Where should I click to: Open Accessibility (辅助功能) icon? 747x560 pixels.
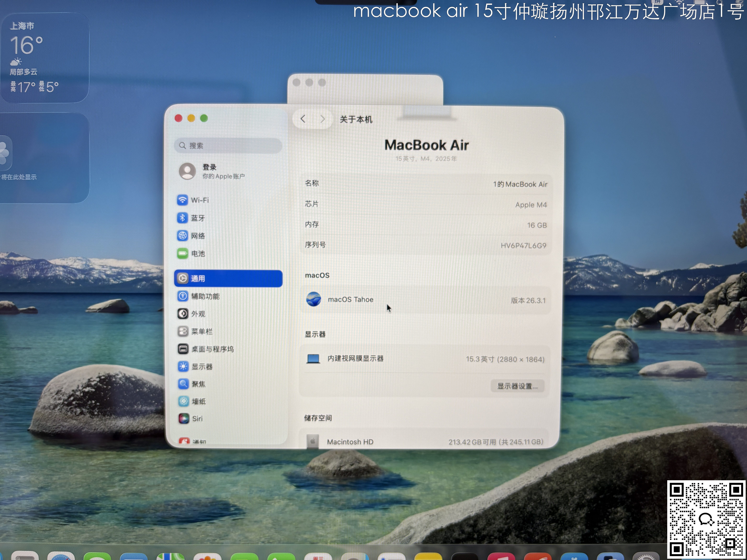[183, 296]
